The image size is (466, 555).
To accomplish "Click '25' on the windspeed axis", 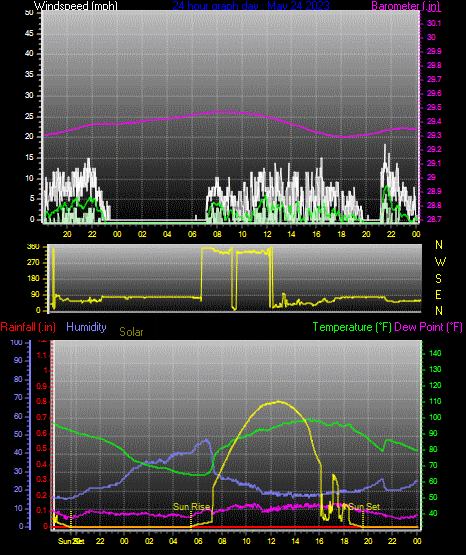I will pos(29,116).
